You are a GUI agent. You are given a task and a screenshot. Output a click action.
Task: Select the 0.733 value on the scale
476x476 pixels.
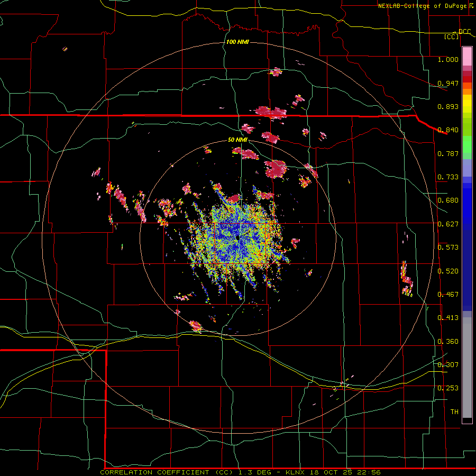pyautogui.click(x=448, y=177)
